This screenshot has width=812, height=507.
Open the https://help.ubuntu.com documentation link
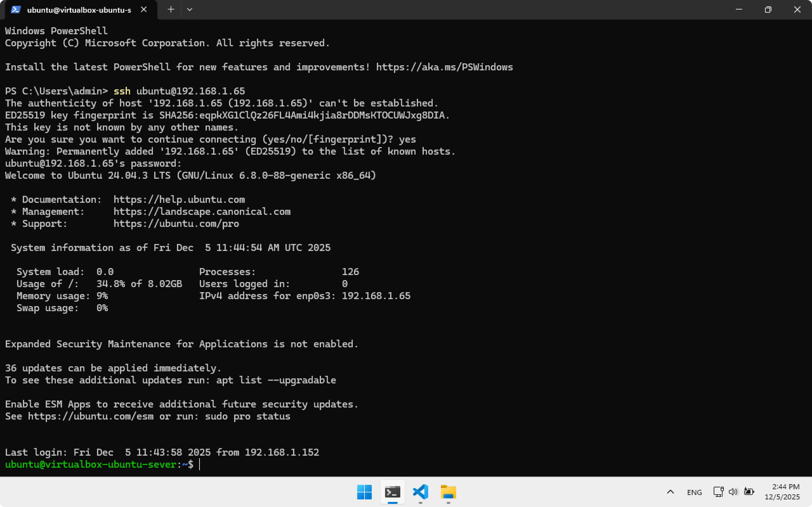(179, 200)
